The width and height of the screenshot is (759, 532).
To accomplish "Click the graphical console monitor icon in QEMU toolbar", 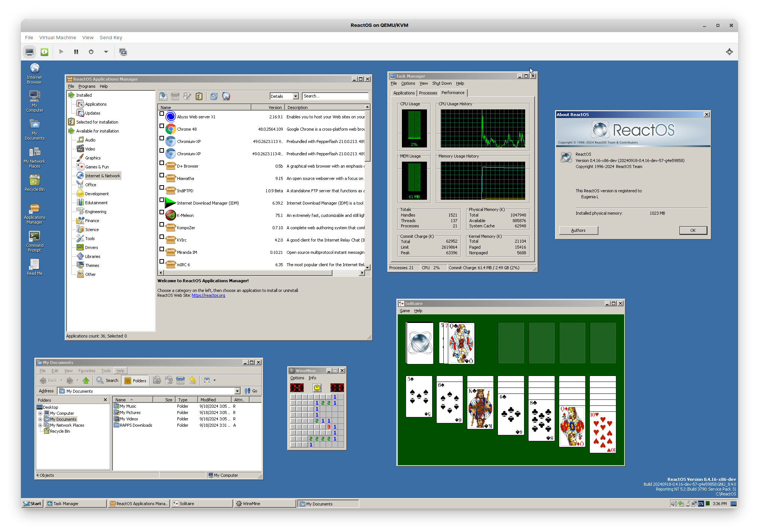I will 30,52.
